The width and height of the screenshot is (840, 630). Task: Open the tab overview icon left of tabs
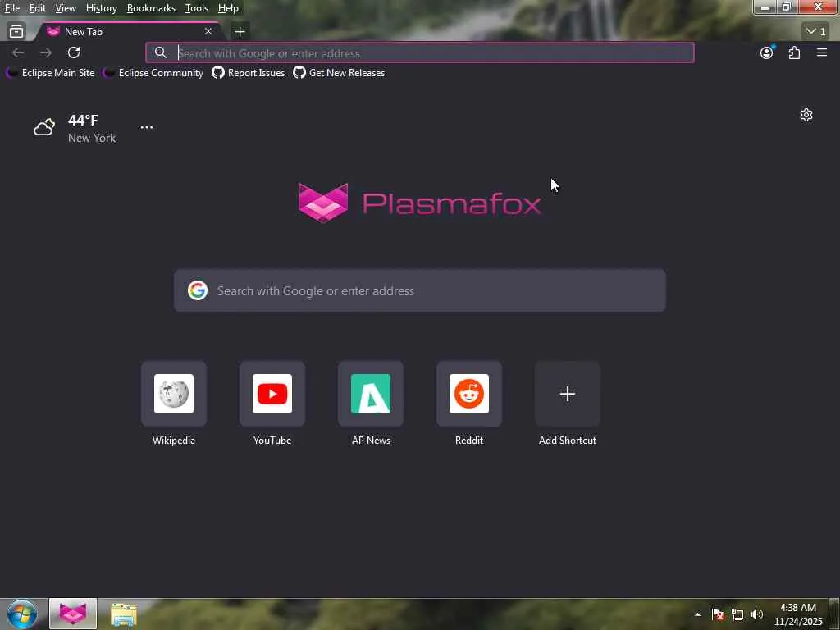coord(16,32)
